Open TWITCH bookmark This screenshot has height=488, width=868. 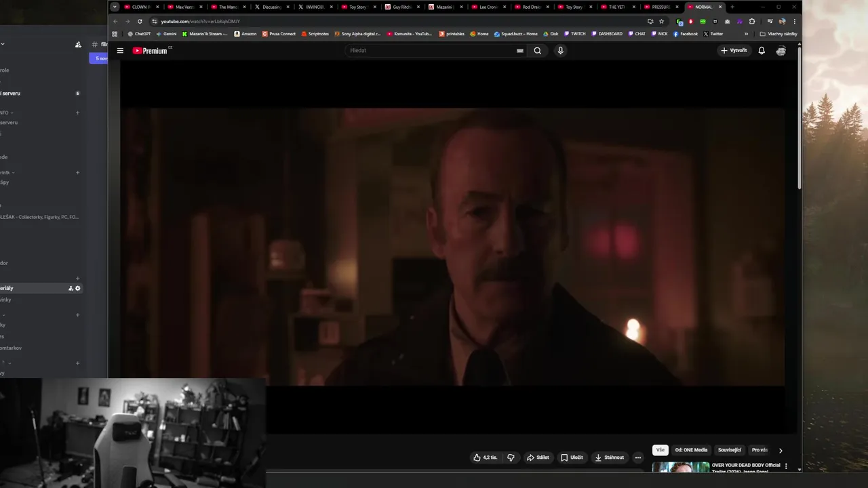click(574, 34)
